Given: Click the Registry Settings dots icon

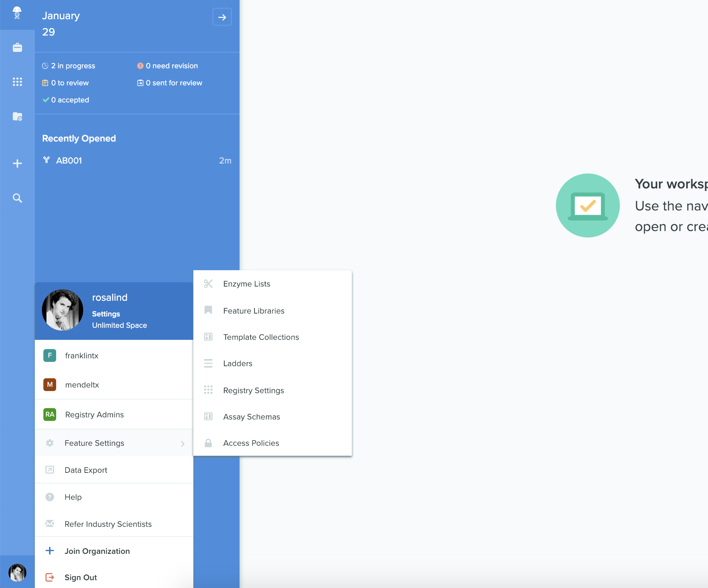Looking at the screenshot, I should pyautogui.click(x=208, y=390).
